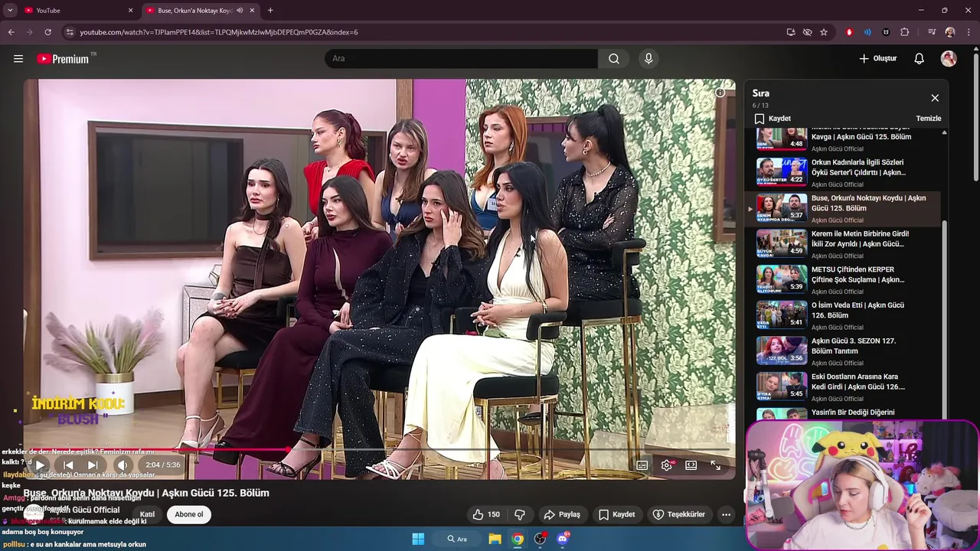Close the Sıra queue panel

coord(935,98)
